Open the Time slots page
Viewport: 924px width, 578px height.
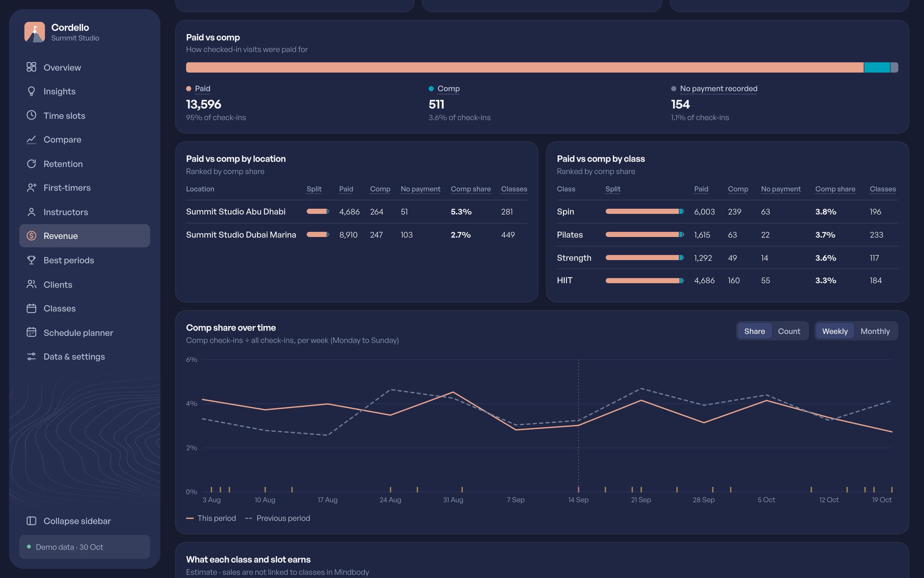84,116
